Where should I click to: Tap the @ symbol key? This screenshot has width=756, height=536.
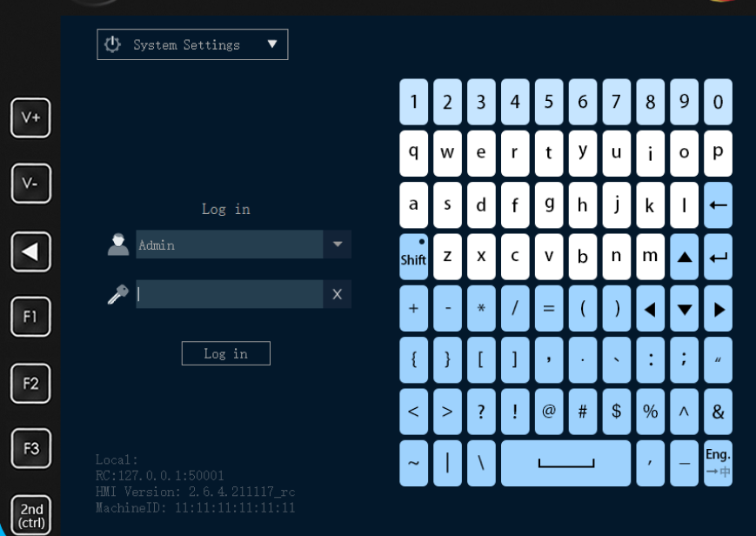point(549,412)
